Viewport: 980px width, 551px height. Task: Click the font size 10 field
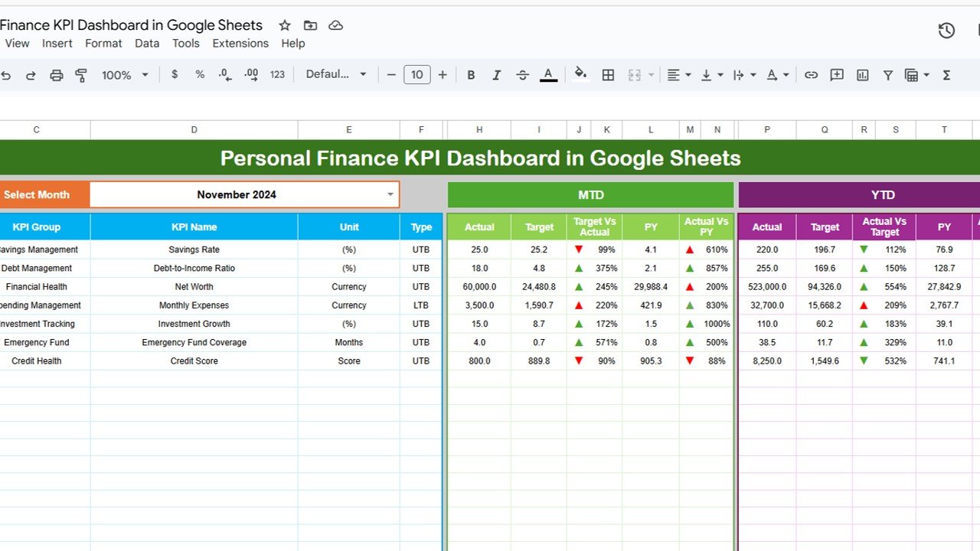[416, 74]
